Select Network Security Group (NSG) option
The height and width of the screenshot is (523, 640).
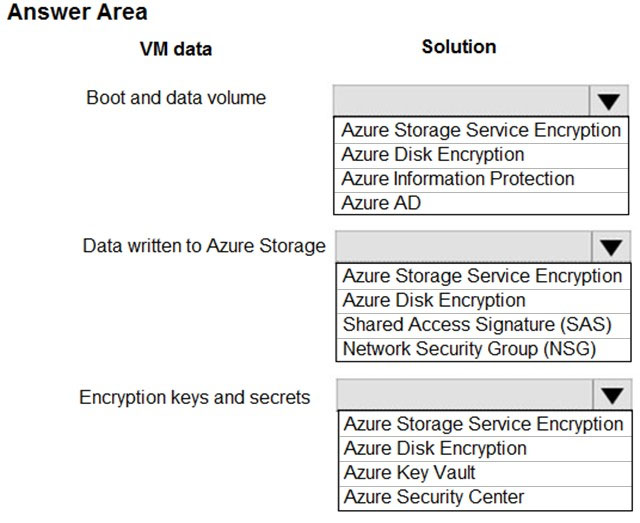[483, 349]
